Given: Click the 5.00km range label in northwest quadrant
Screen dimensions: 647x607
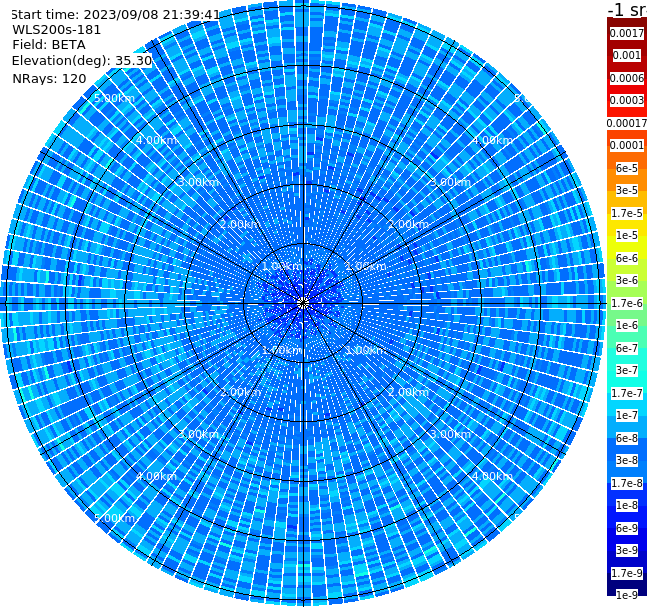Looking at the screenshot, I should (x=114, y=98).
